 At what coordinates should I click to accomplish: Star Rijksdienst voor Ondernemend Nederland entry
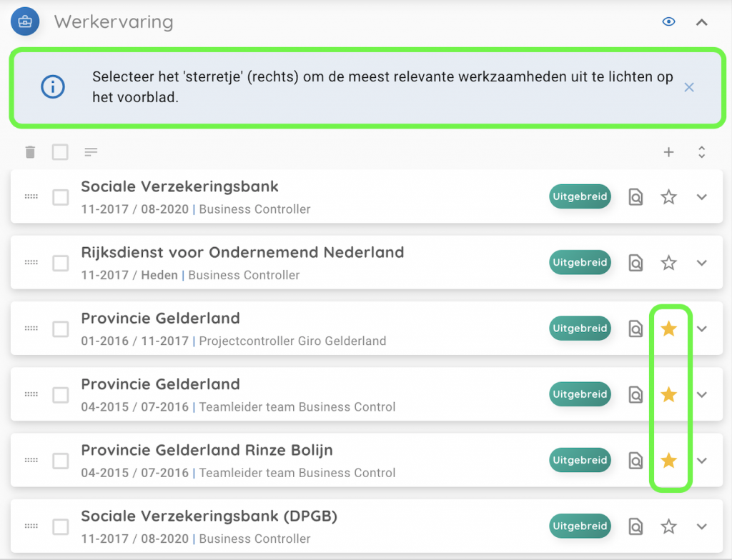tap(668, 263)
